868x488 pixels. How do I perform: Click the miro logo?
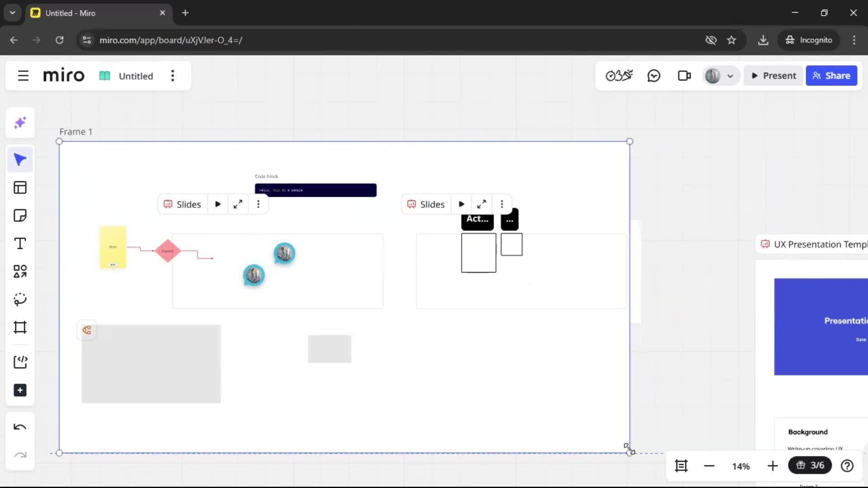tap(64, 75)
